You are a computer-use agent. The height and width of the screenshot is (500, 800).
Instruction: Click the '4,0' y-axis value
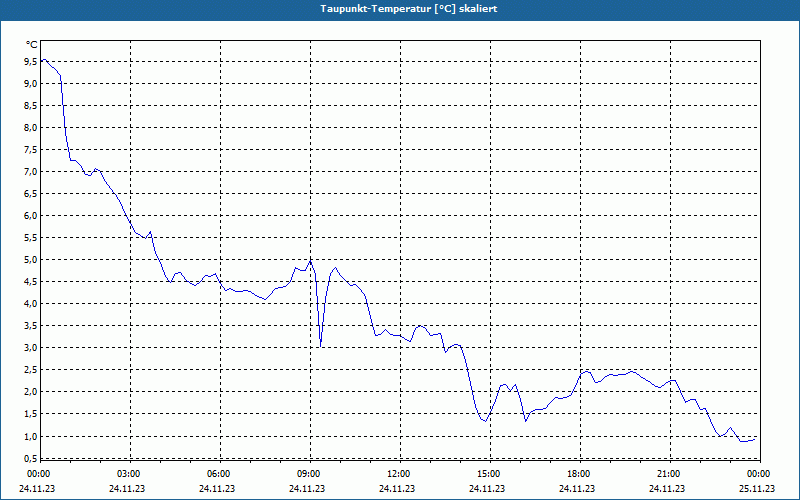pos(31,304)
